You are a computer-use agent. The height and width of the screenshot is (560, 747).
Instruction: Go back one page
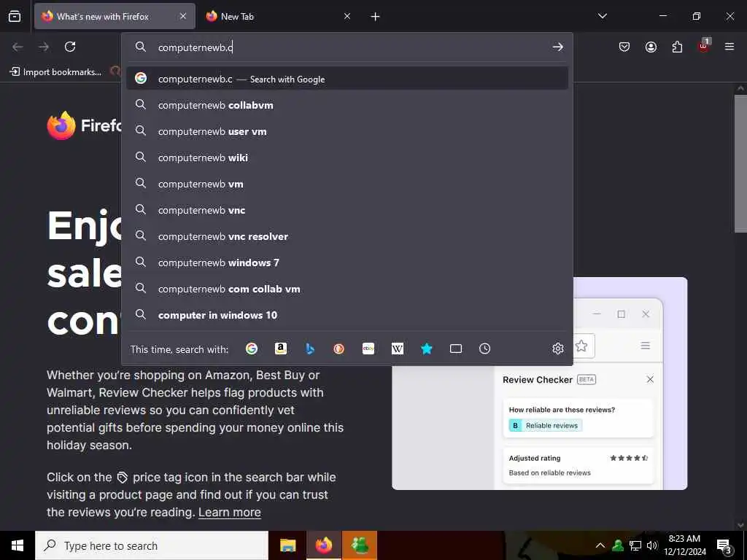point(18,47)
